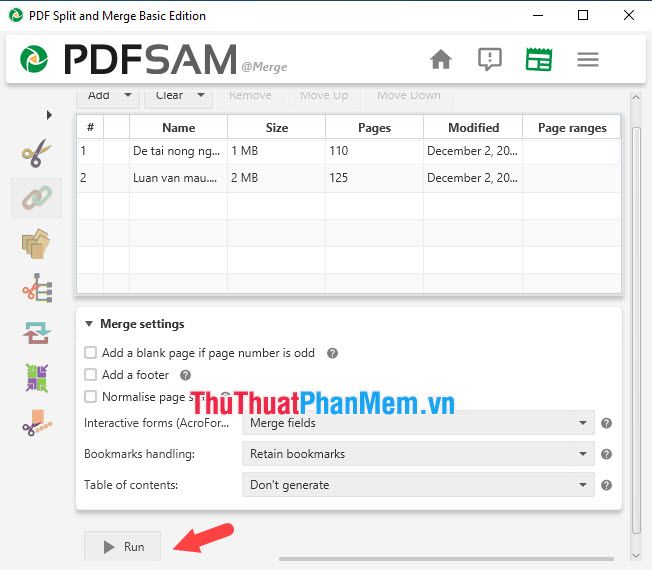This screenshot has height=570, width=652.
Task: Open the hamburger menu icon
Action: click(x=588, y=59)
